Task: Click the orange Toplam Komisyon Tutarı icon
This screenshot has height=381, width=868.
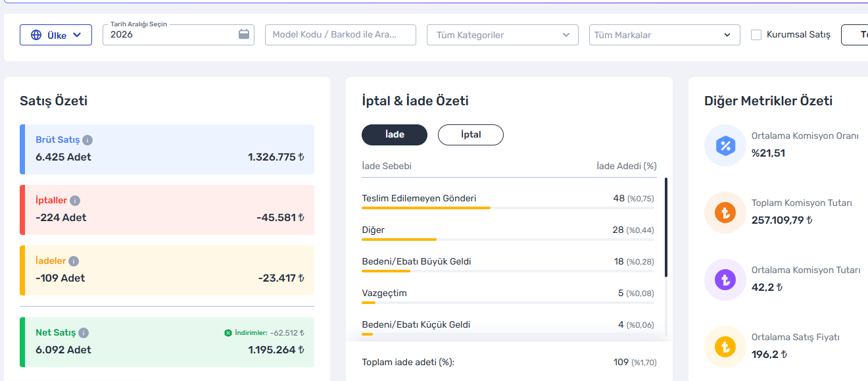Action: 725,213
